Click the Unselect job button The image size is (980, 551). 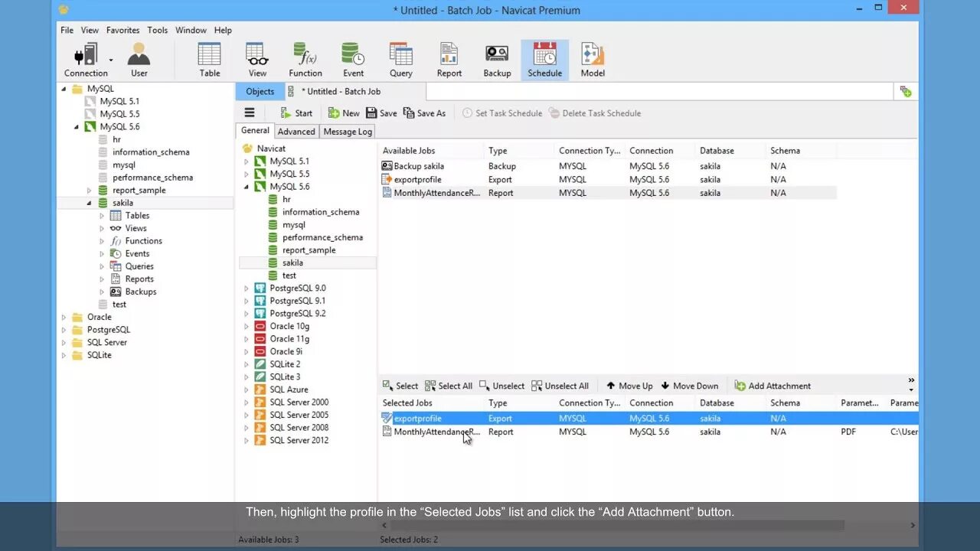[501, 386]
